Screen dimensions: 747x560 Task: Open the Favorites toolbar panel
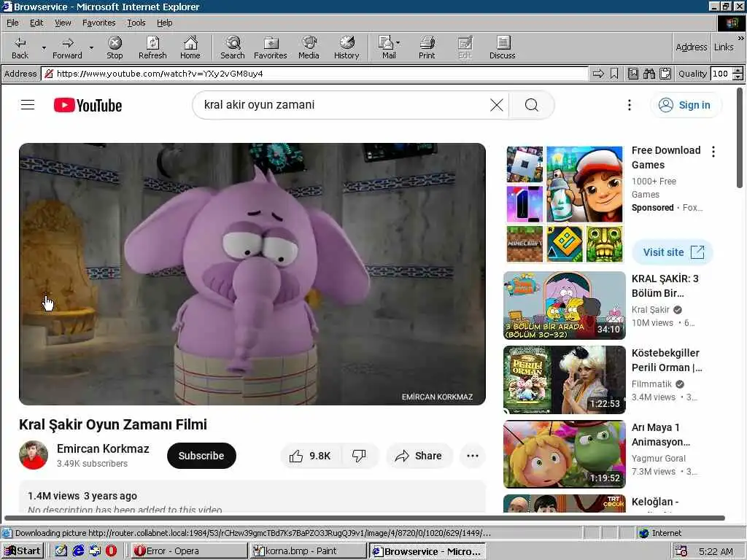pos(271,47)
